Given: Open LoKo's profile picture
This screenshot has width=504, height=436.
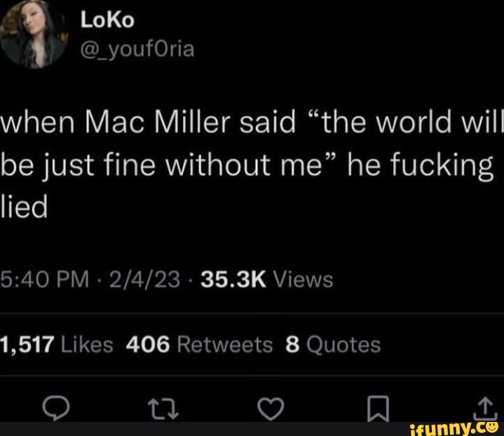Looking at the screenshot, I should 34,34.
